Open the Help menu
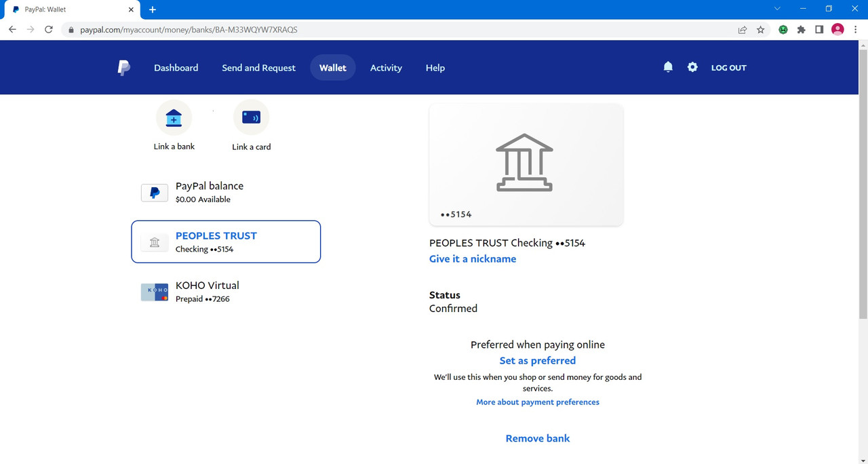 [x=435, y=68]
